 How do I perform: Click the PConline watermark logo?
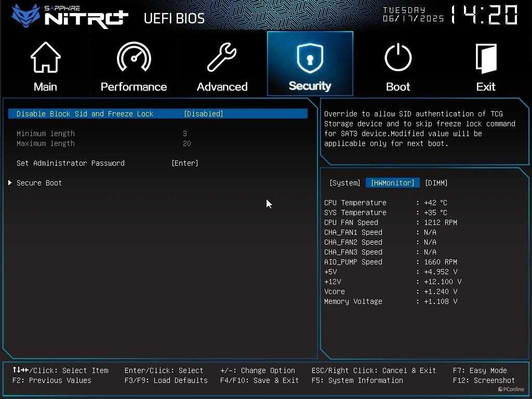point(511,389)
